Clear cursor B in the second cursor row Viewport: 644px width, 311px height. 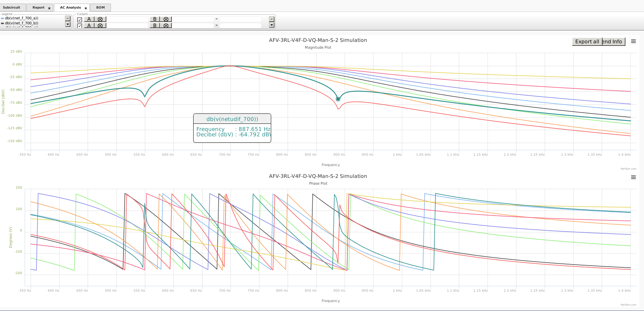point(166,25)
